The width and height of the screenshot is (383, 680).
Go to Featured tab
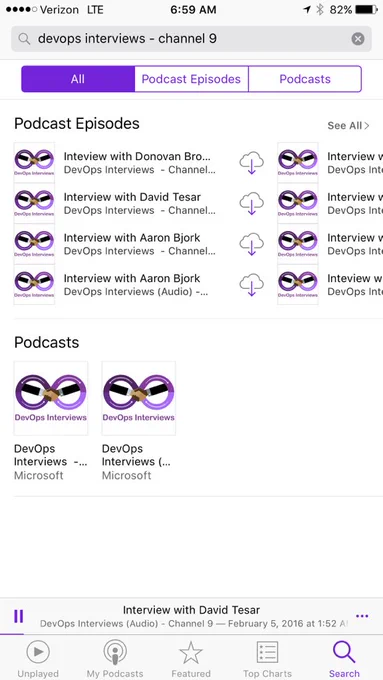coord(191,659)
